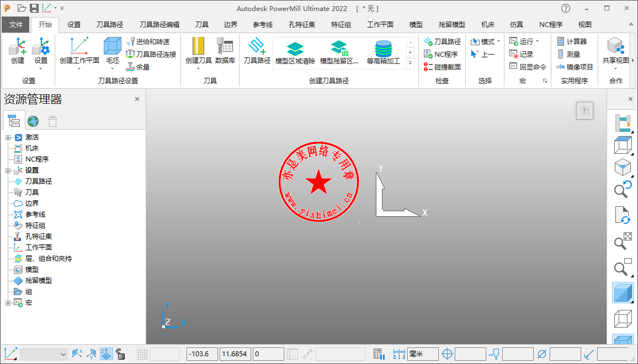Click 回显命令 macro option
Image resolution: width=638 pixels, height=364 pixels.
(x=528, y=67)
